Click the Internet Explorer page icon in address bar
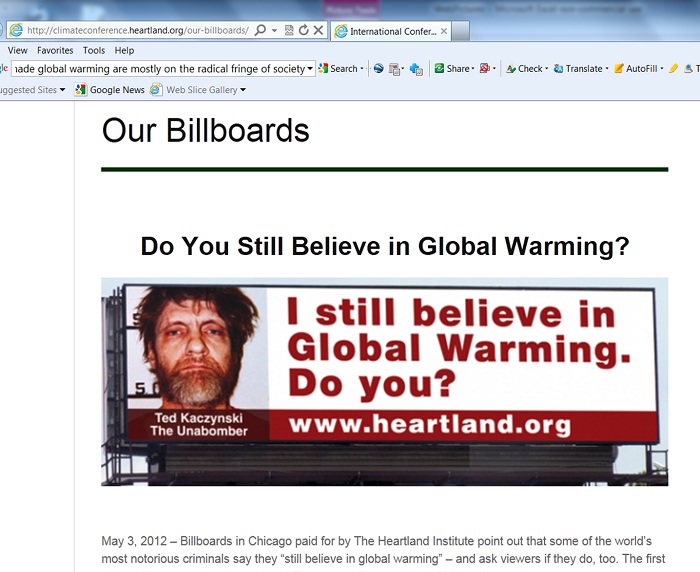This screenshot has width=700, height=572. (16, 30)
